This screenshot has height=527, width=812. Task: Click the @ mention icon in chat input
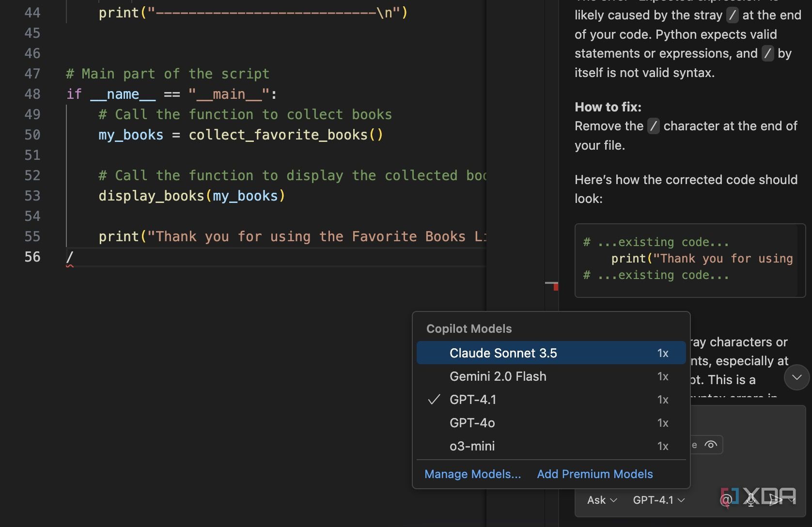725,500
